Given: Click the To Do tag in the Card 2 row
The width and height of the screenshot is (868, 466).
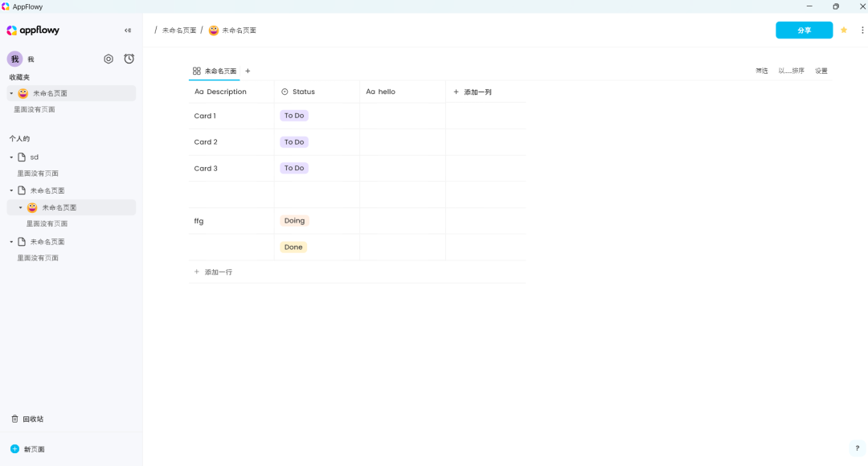Looking at the screenshot, I should (294, 142).
